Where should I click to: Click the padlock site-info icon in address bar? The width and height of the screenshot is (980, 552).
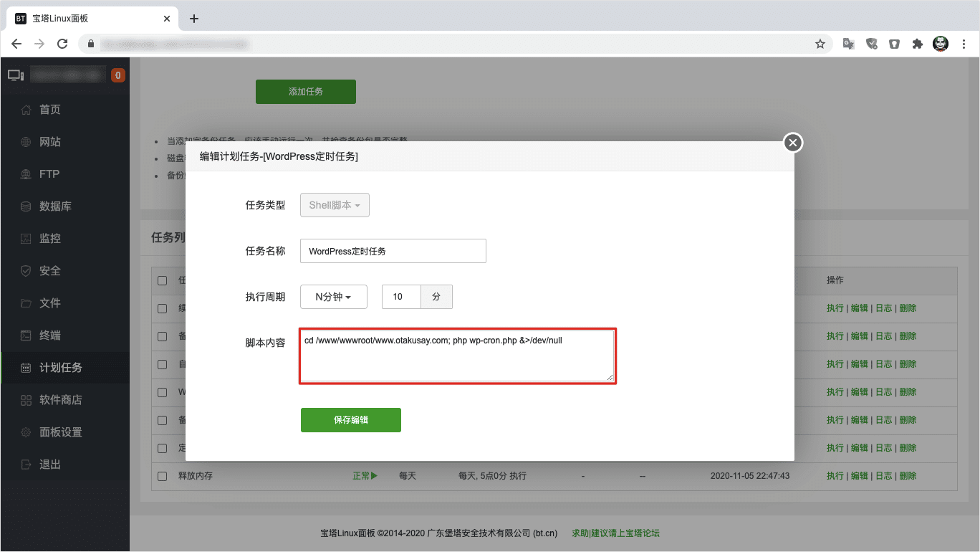pyautogui.click(x=91, y=44)
